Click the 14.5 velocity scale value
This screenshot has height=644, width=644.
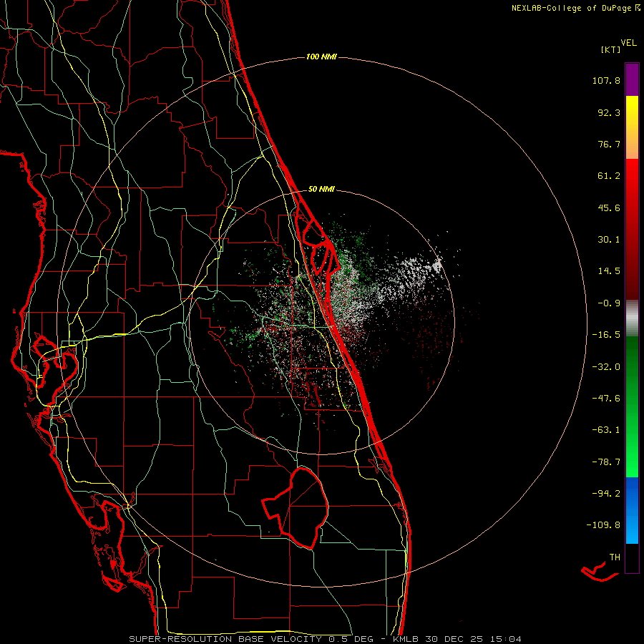pyautogui.click(x=609, y=271)
